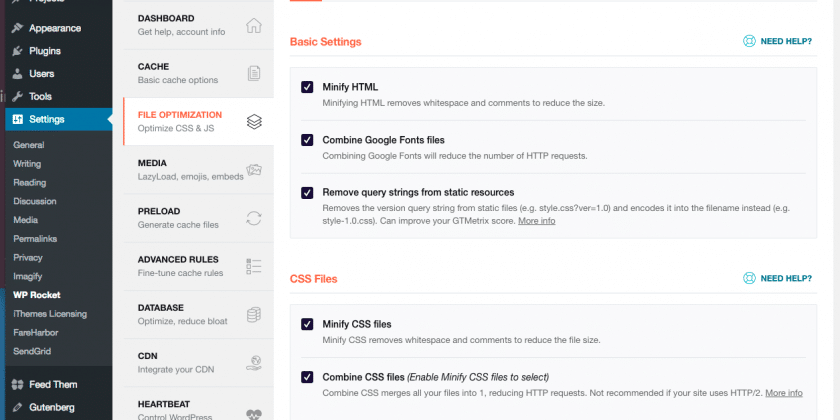Toggle the Combine CSS files checkbox
This screenshot has width=840, height=420.
(x=307, y=377)
